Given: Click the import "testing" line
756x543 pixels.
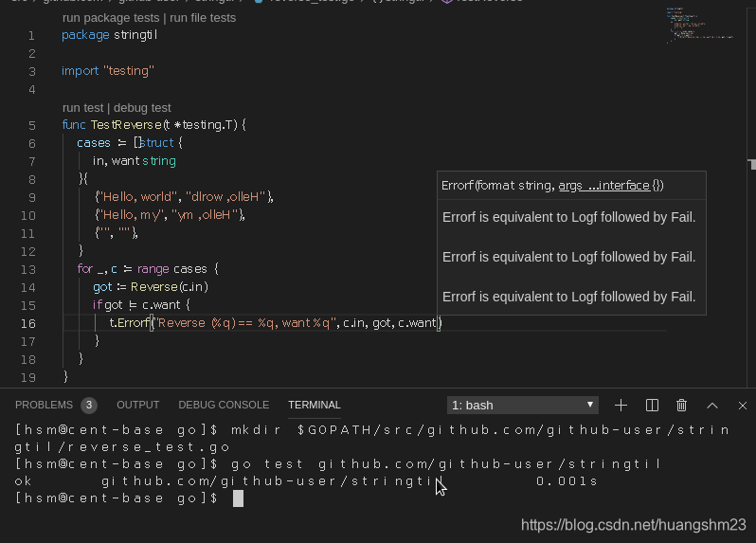Looking at the screenshot, I should [108, 71].
